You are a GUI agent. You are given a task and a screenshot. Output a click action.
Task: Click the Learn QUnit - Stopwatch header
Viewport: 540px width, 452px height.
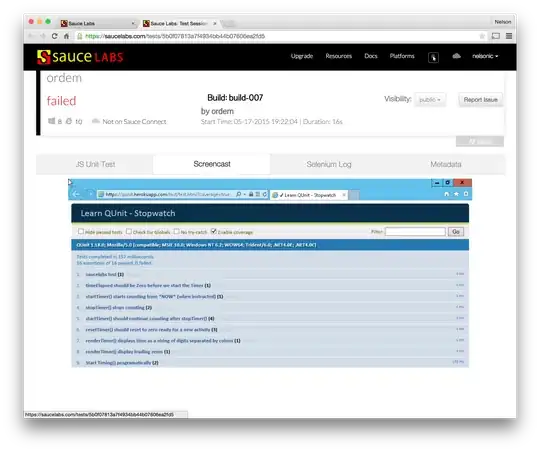tap(128, 213)
